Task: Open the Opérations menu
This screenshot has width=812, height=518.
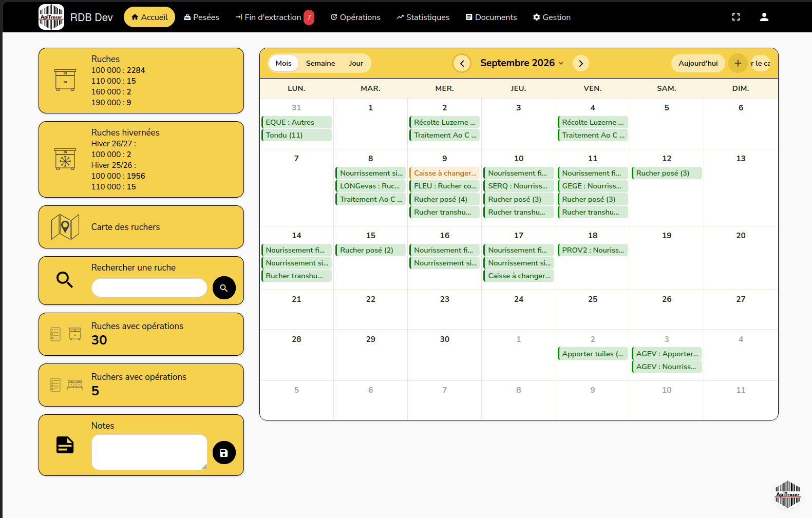Action: pos(355,17)
